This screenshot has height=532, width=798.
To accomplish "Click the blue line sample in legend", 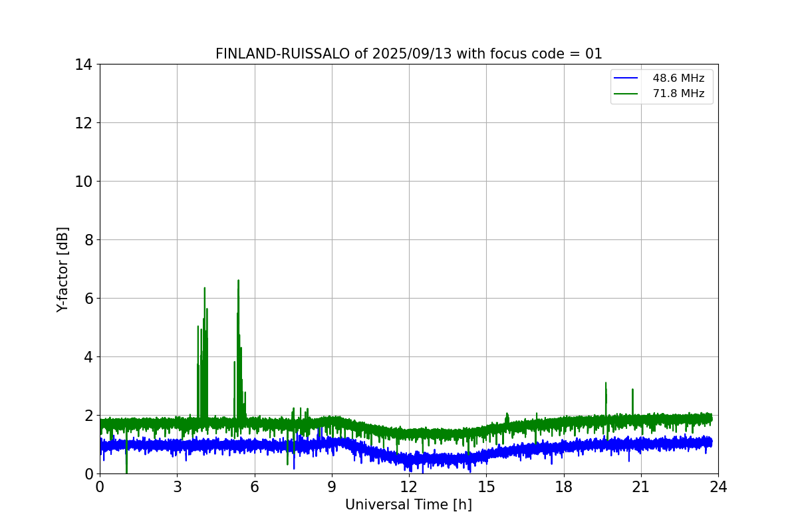I will point(626,78).
